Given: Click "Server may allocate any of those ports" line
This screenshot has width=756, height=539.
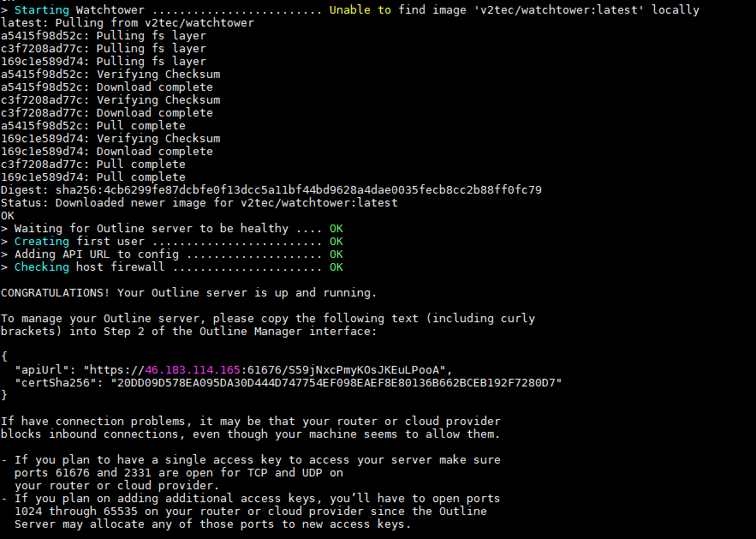Looking at the screenshot, I should (x=212, y=524).
